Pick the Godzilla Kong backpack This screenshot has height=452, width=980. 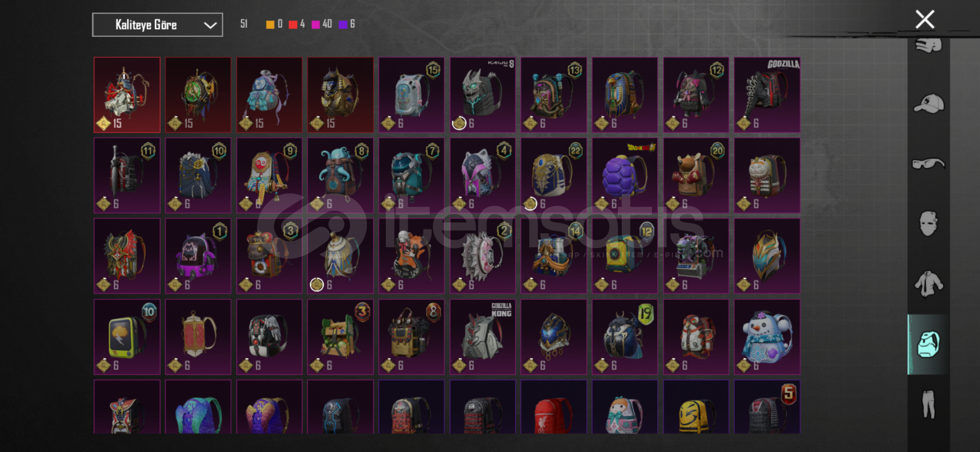(x=483, y=337)
